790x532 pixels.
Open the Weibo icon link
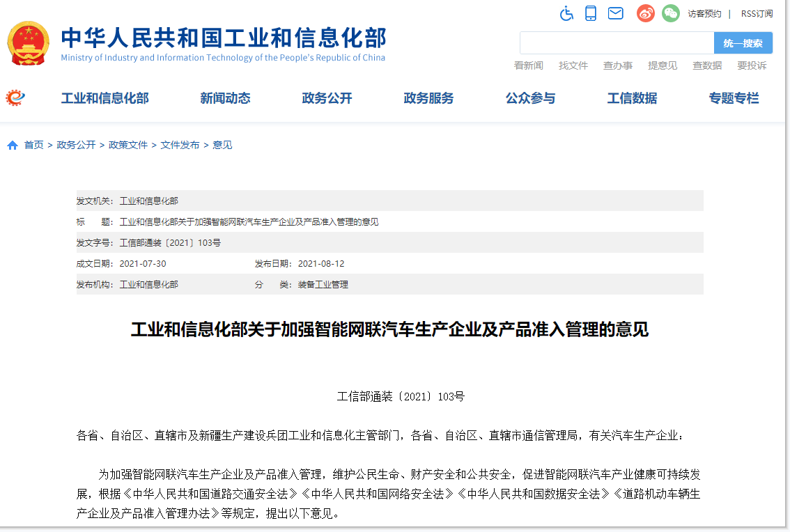click(x=646, y=13)
